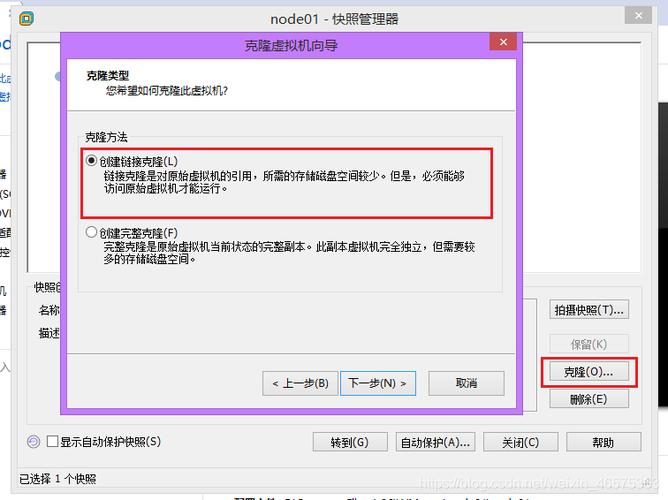Select the create full clone radio button
This screenshot has width=668, height=500.
coord(91,232)
